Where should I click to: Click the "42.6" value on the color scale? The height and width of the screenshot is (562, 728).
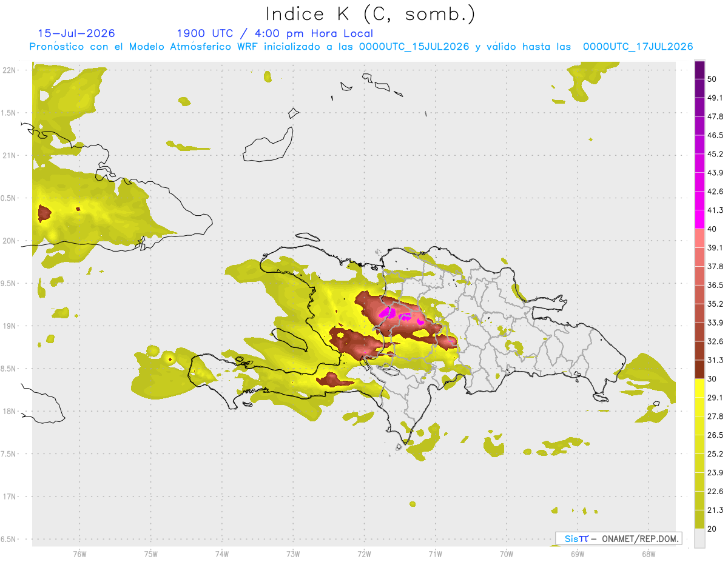coord(715,192)
